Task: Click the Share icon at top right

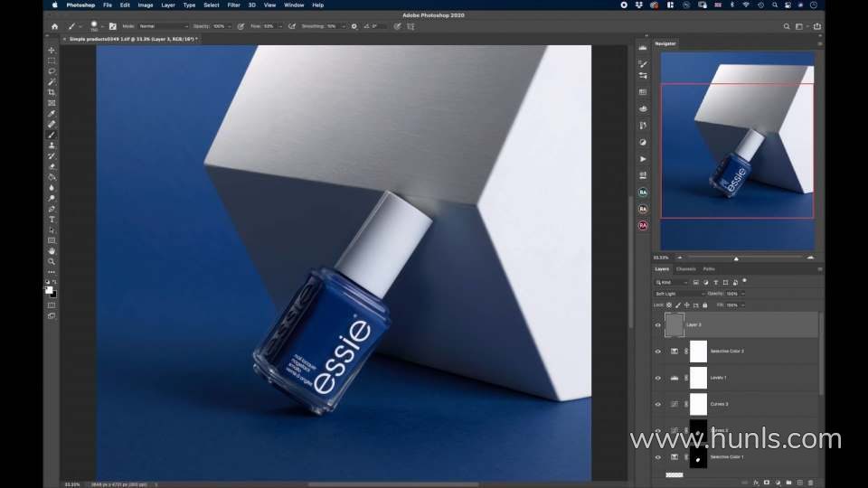Action: (817, 26)
